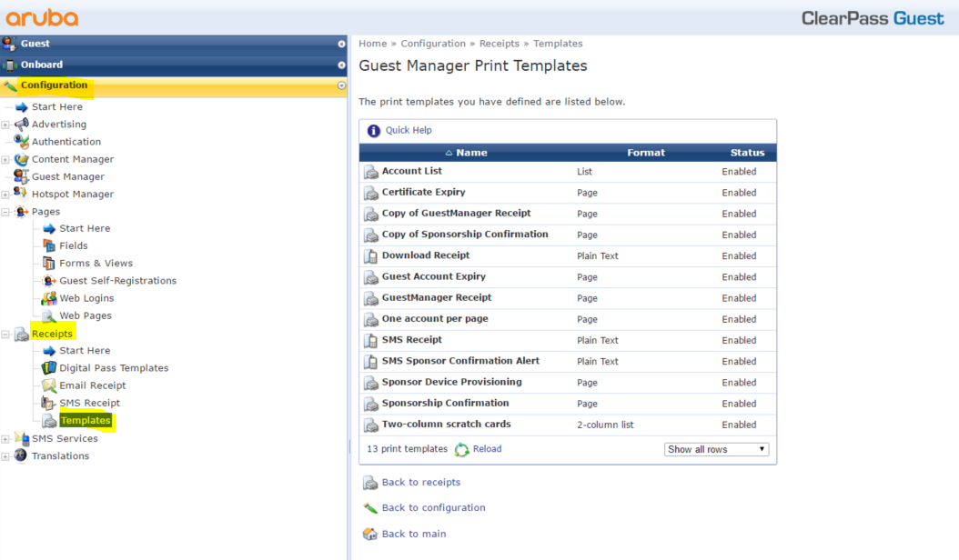Screen dimensions: 959x560
Task: Open Templates in the Receipts tree
Action: [86, 421]
